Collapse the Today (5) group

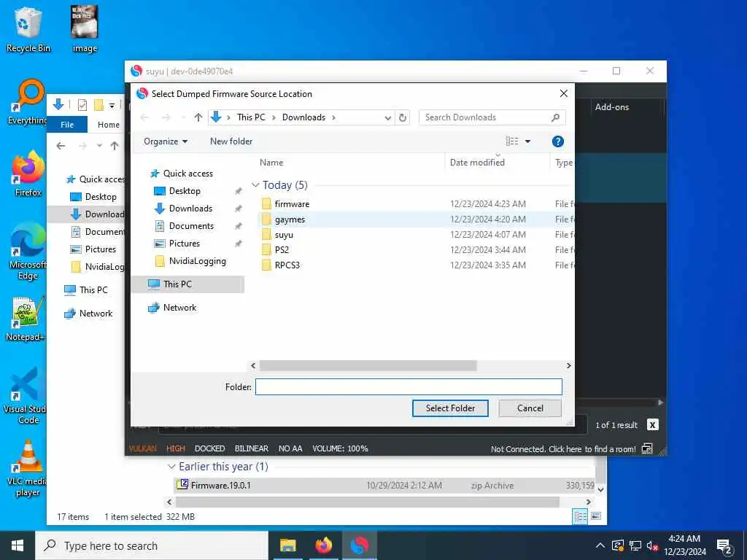click(255, 185)
